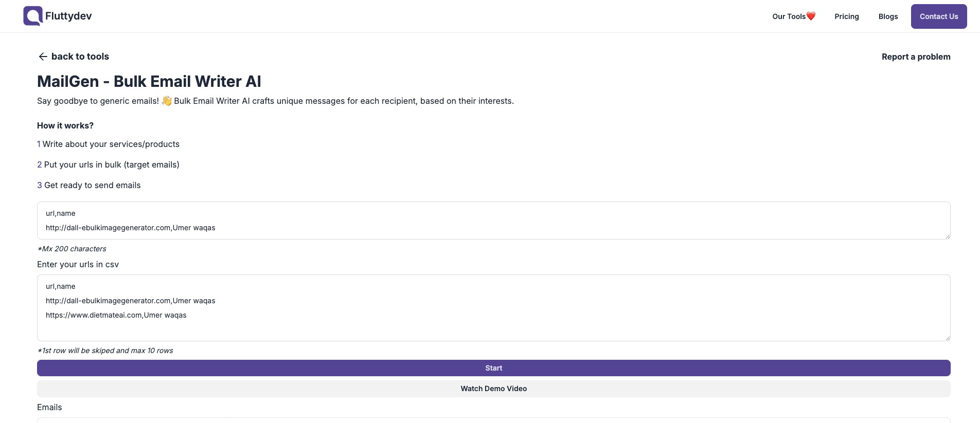Click the '*Mx 200 characters' note
The width and height of the screenshot is (980, 423).
click(72, 249)
